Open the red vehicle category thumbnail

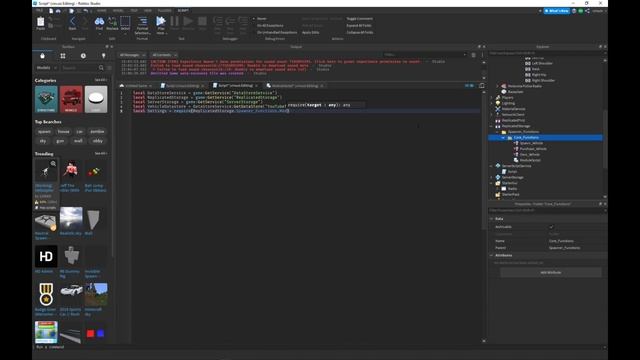(71, 99)
